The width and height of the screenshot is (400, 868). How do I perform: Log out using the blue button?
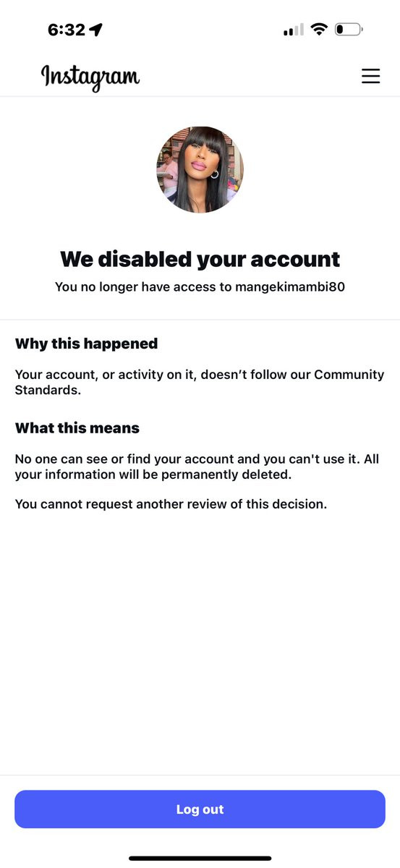(x=200, y=809)
